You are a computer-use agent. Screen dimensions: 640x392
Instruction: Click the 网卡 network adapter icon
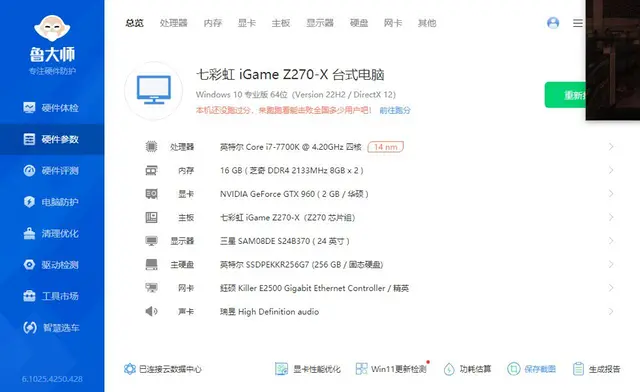pos(151,288)
